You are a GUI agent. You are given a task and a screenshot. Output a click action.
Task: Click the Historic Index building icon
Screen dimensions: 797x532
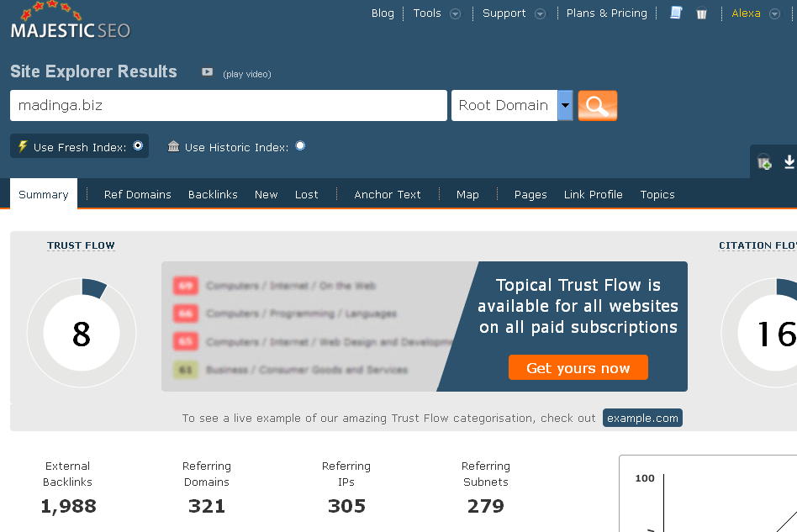tap(173, 146)
